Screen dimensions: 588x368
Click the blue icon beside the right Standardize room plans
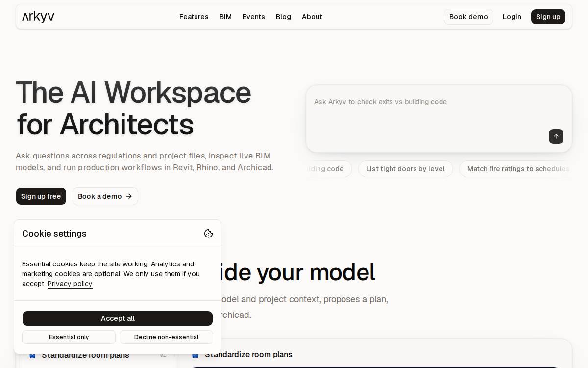[195, 355]
